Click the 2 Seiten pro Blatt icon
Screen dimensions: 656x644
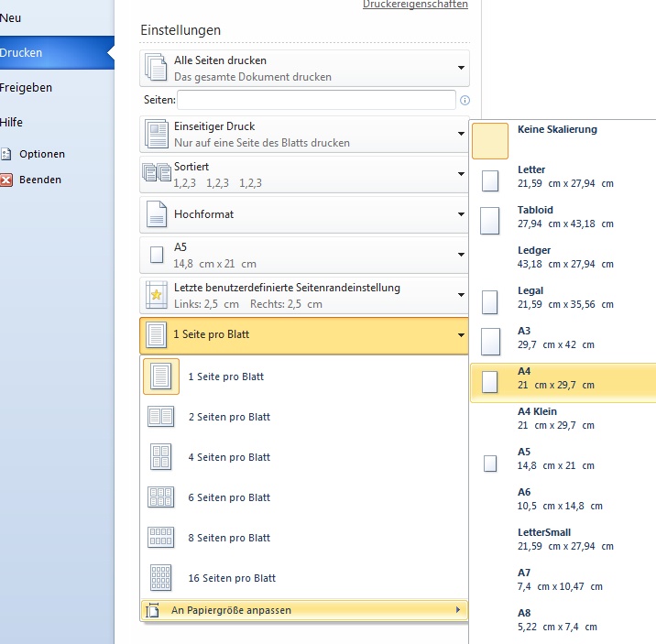160,417
